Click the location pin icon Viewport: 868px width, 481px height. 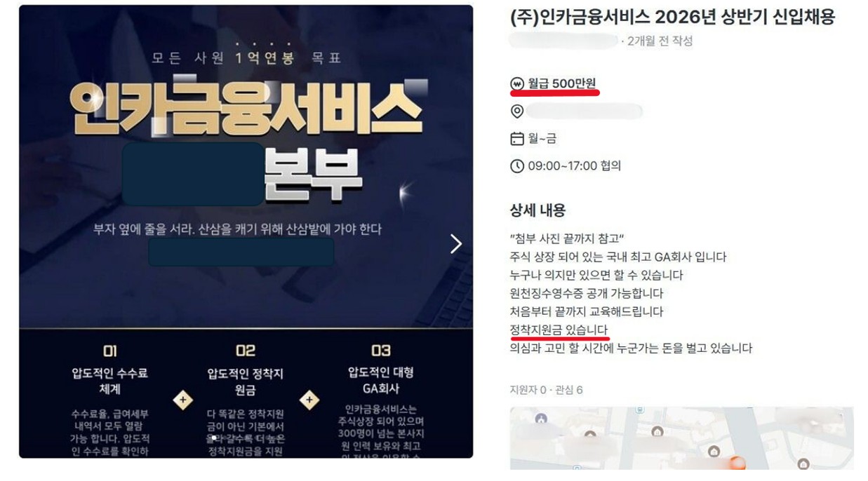click(x=517, y=111)
